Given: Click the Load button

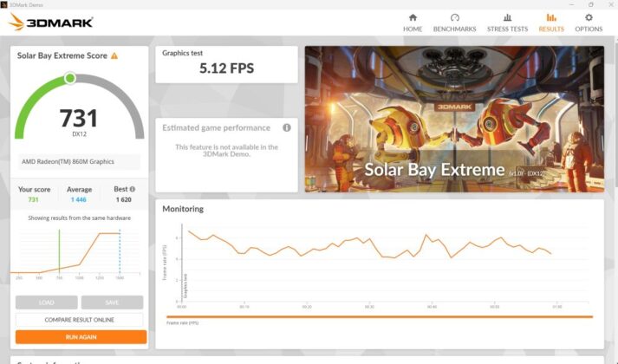Looking at the screenshot, I should coord(47,302).
